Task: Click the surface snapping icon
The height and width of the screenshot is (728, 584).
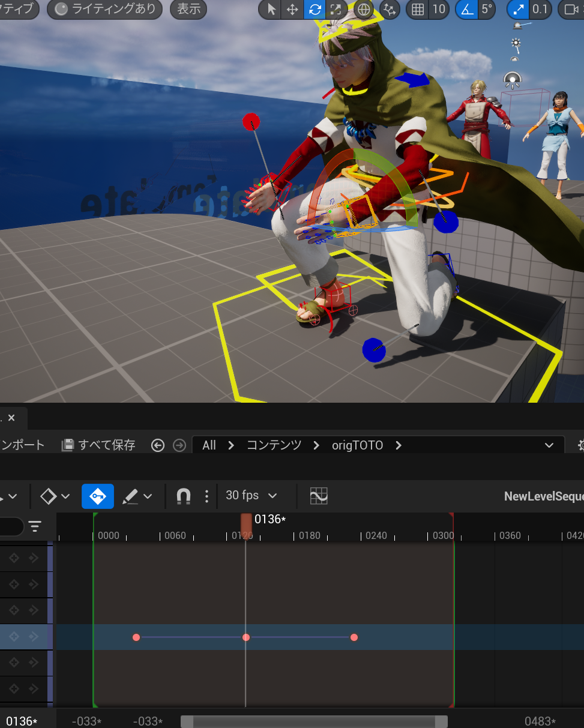Action: click(390, 9)
